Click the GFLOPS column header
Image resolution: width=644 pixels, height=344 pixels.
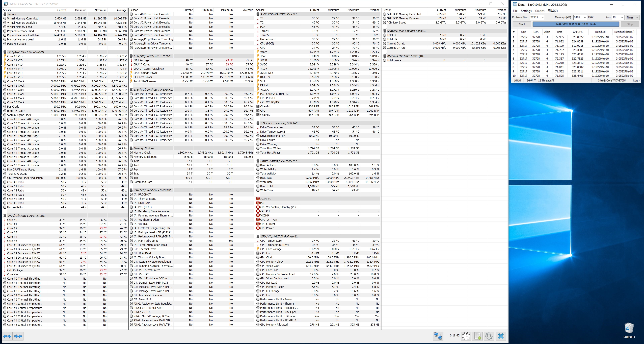(x=577, y=32)
